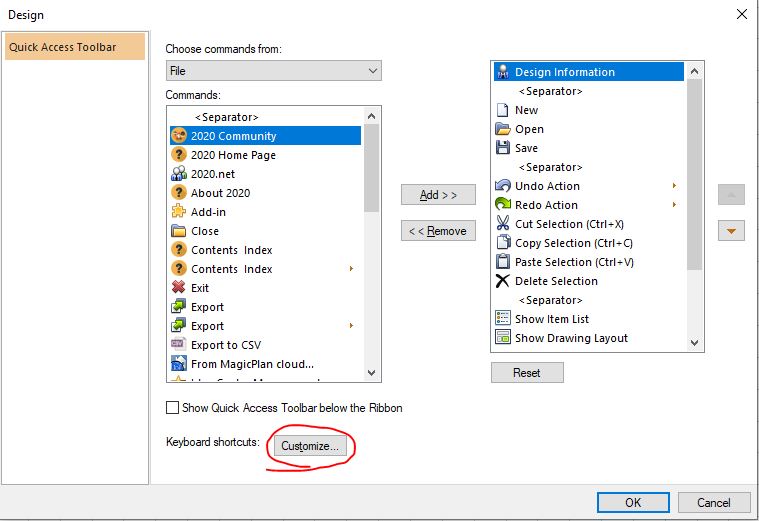Open the Choose commands from dropdown
This screenshot has width=759, height=521.
coord(273,71)
